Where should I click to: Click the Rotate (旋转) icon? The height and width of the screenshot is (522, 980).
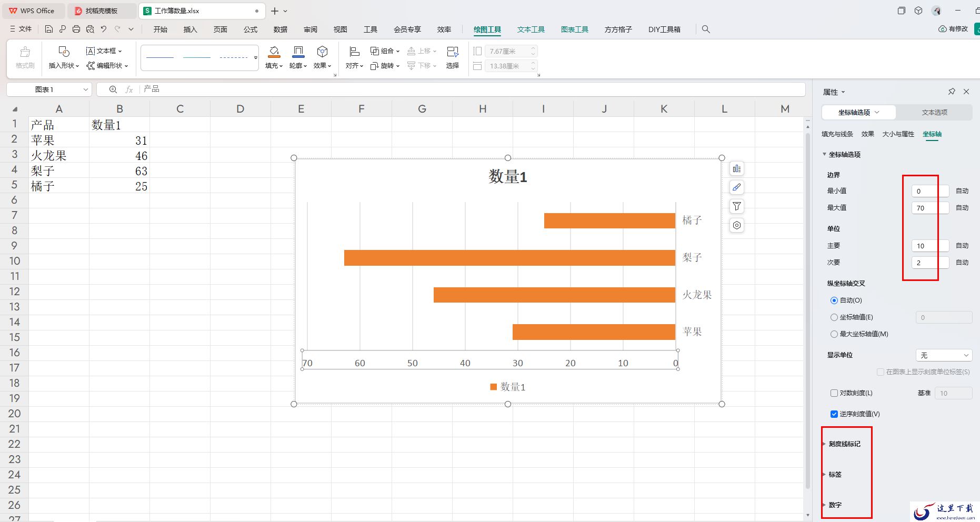coord(375,66)
